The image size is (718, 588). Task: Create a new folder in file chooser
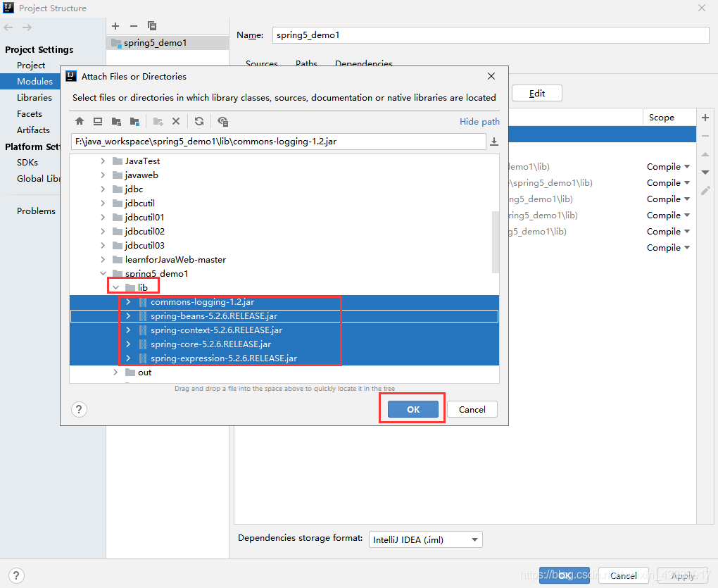point(158,121)
